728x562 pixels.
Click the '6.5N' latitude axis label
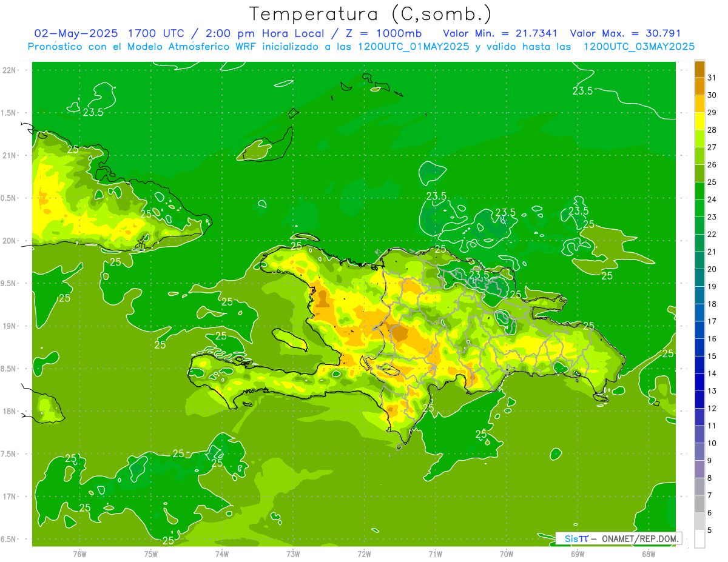point(9,540)
